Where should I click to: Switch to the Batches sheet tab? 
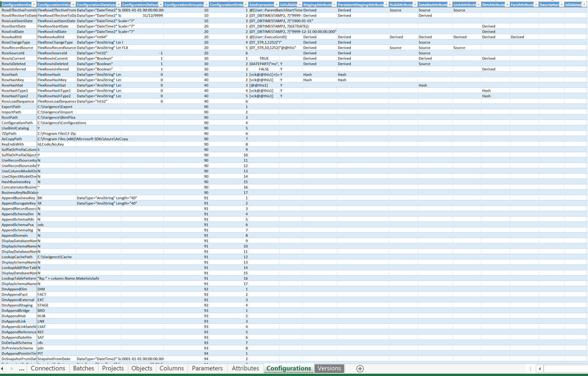point(84,369)
